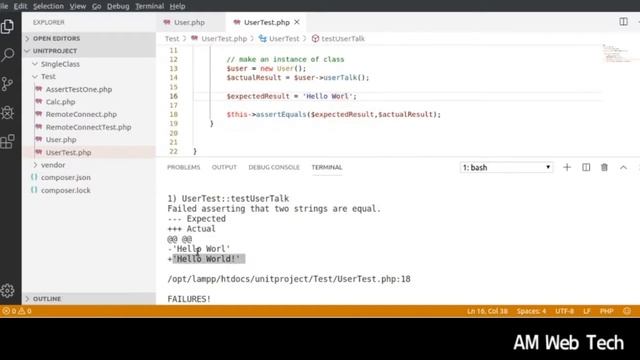Viewport: 640px width, 360px height.
Task: Click highlighted 'Hello World!' terminal text
Action: pyautogui.click(x=209, y=259)
